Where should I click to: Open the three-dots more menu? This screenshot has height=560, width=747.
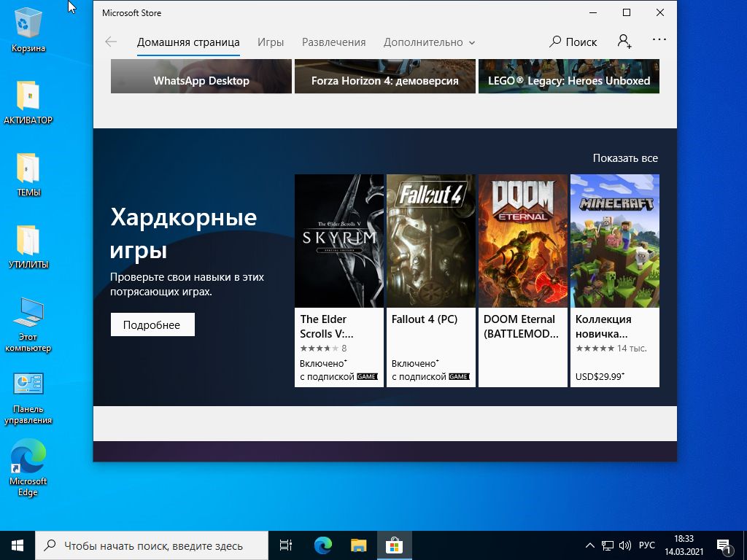(659, 39)
